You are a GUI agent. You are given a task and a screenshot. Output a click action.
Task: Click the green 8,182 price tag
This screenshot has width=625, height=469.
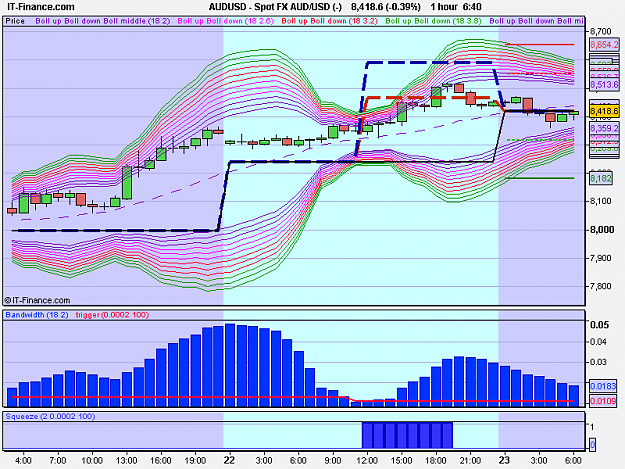[x=601, y=178]
